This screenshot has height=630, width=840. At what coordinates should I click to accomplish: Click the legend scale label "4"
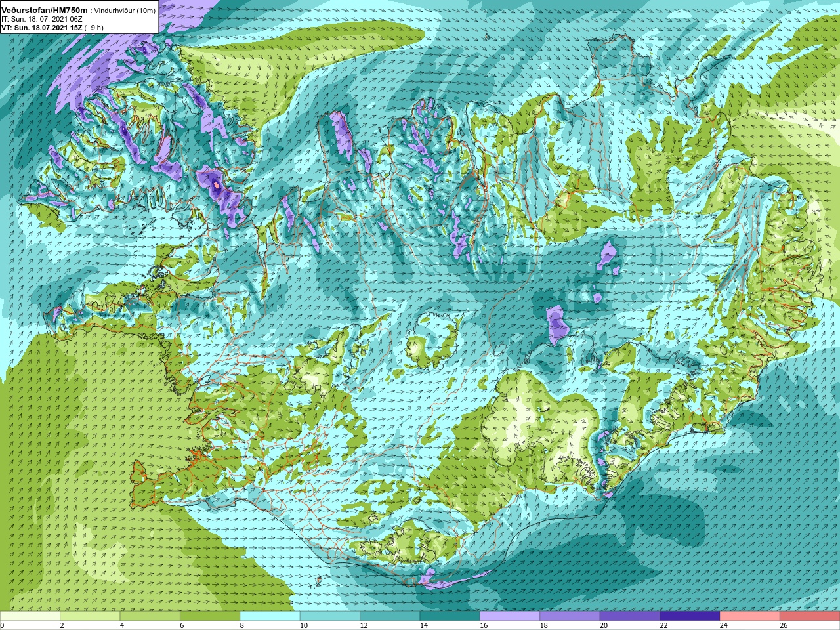click(122, 625)
